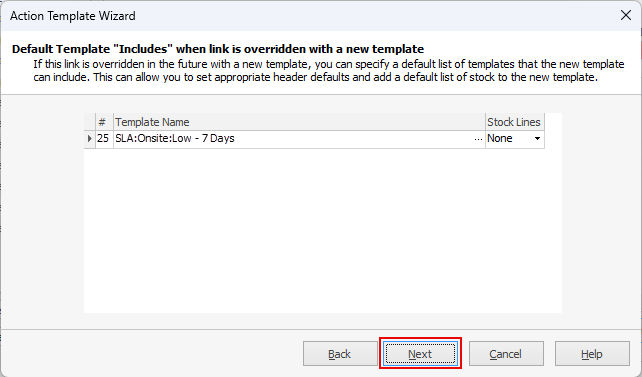Click the Stock Lines column header

515,122
